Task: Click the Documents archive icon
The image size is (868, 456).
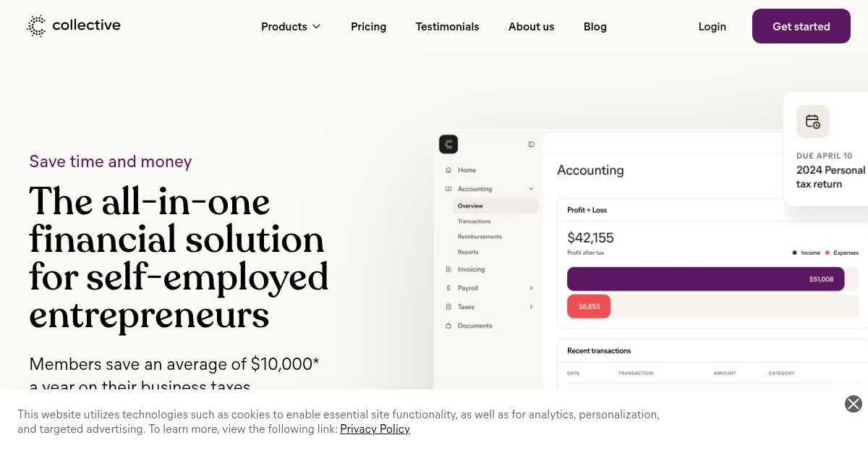Action: (448, 326)
